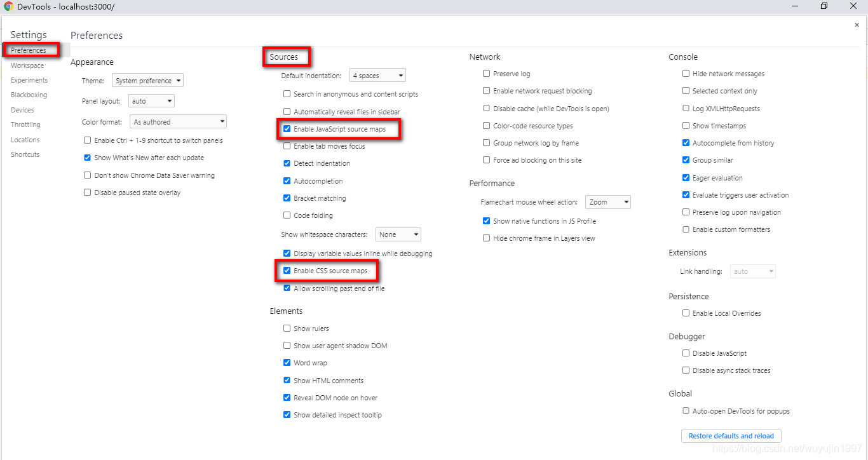This screenshot has height=460, width=868.
Task: Uncheck Autocomplete from history
Action: click(x=686, y=143)
